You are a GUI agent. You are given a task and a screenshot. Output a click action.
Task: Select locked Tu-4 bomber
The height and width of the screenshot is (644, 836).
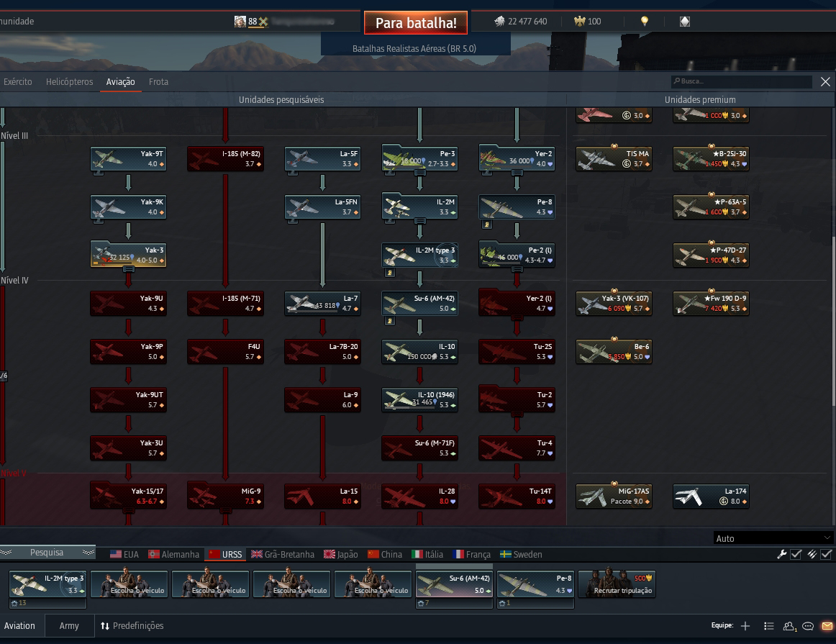coord(517,448)
